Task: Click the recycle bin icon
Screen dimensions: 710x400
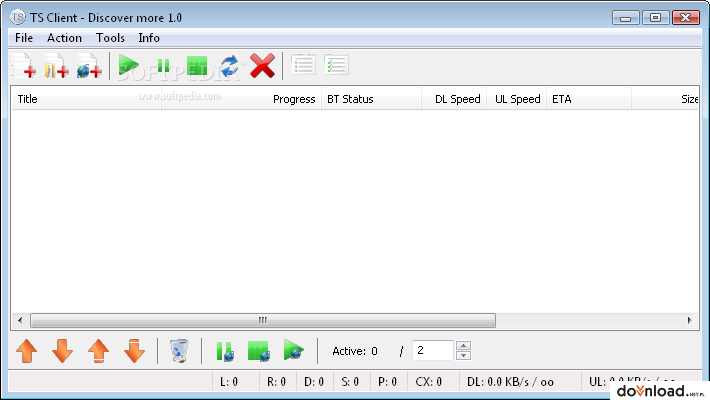Action: (x=179, y=351)
